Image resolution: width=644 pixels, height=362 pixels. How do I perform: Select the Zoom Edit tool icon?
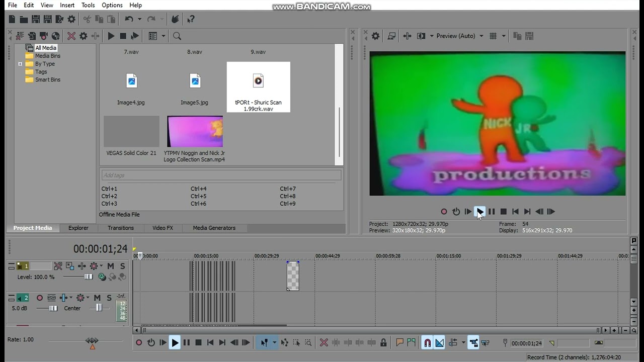tap(308, 343)
